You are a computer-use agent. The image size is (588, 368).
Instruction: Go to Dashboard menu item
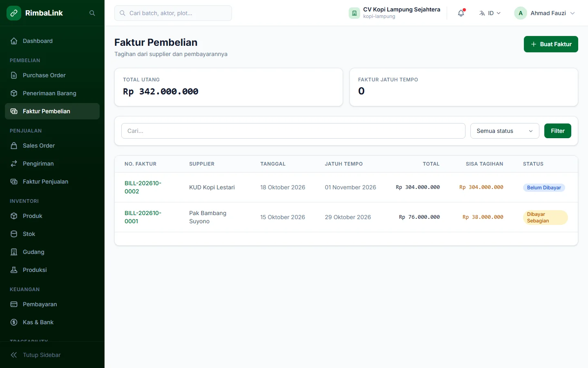click(x=52, y=41)
